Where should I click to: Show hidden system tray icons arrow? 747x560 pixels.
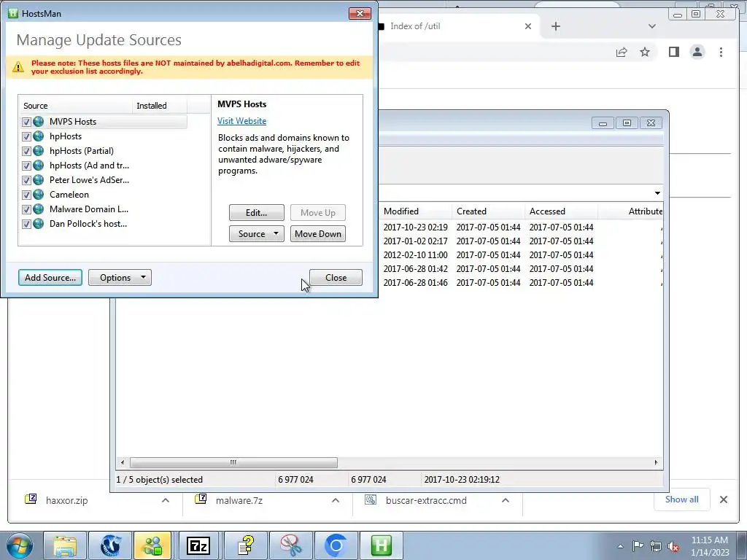tap(620, 546)
